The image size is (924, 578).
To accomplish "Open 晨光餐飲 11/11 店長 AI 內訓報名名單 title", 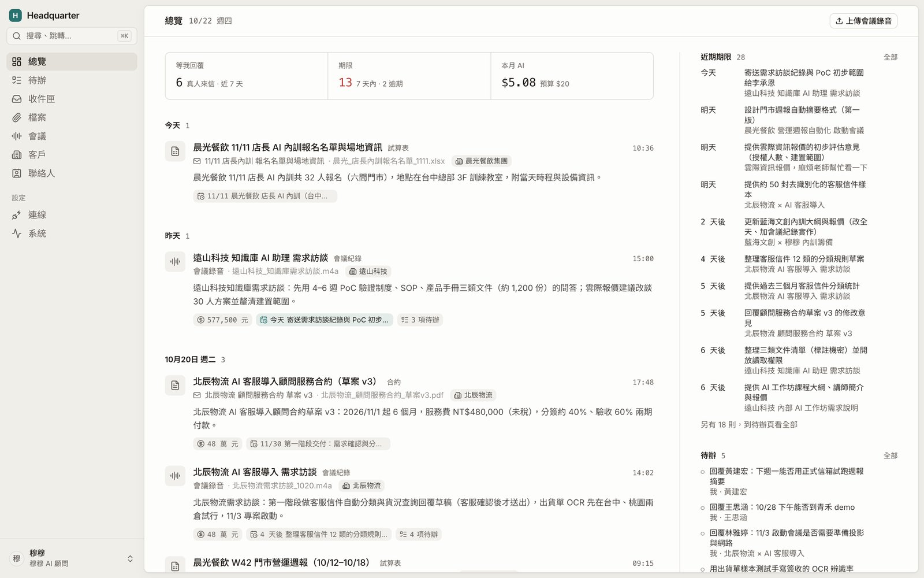I will pos(288,147).
